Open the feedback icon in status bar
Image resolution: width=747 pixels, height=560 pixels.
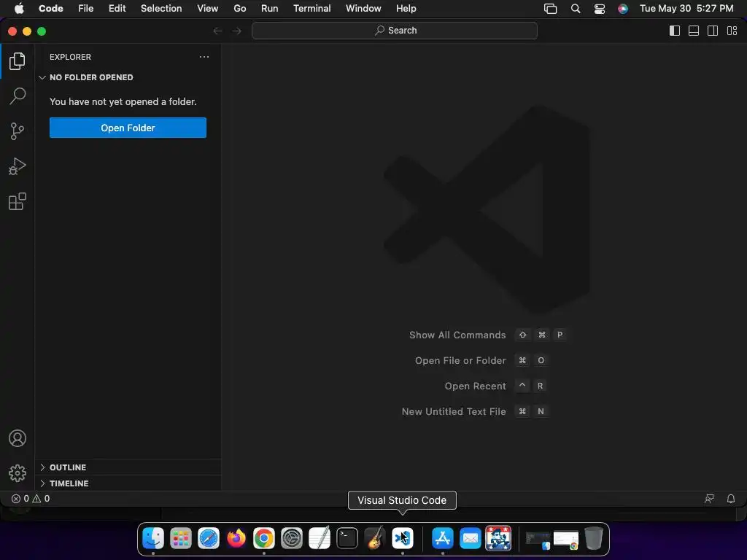point(709,499)
